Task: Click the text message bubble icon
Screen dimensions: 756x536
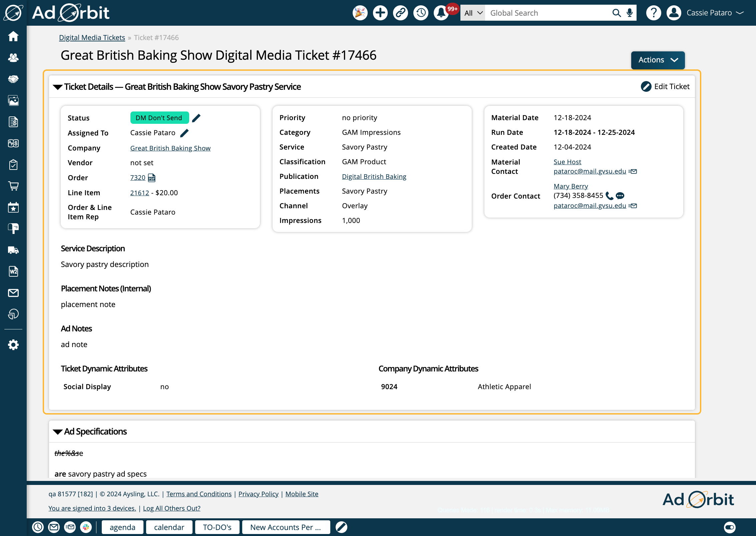Action: pyautogui.click(x=620, y=196)
